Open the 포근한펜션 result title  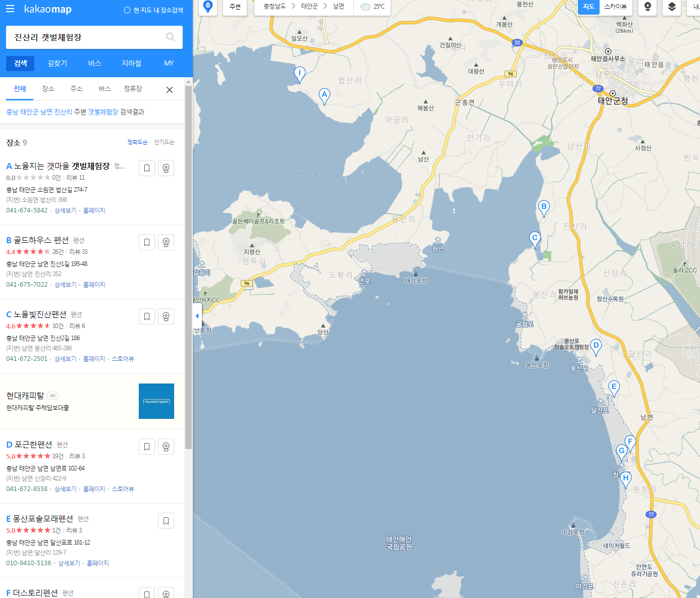[33, 445]
